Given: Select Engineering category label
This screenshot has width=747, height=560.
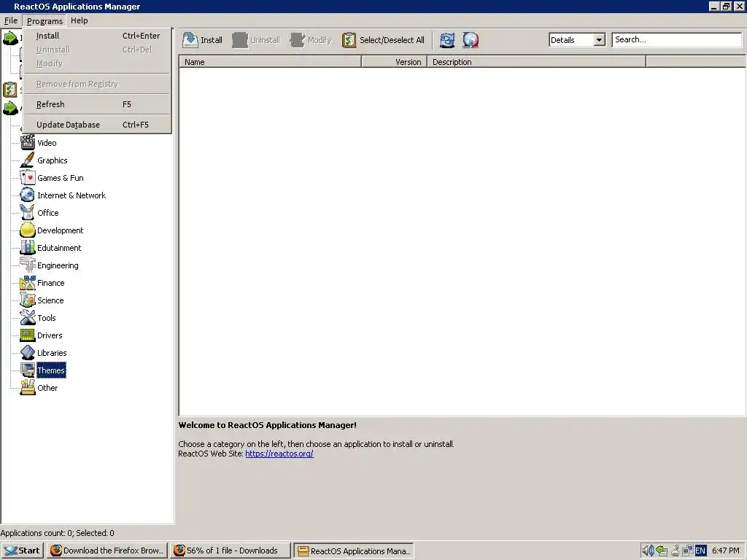Looking at the screenshot, I should 58,265.
